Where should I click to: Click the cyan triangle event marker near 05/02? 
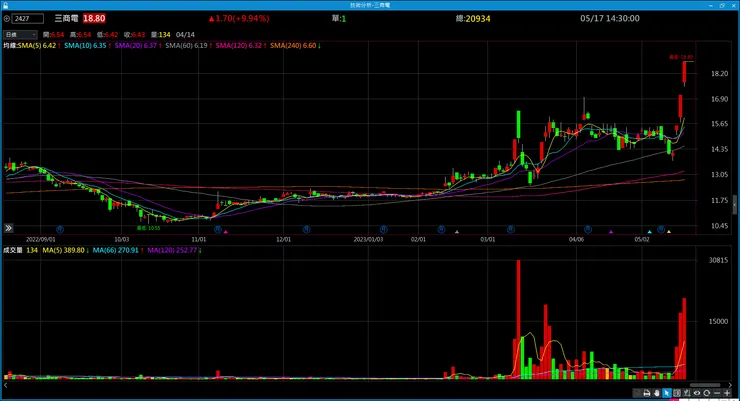[x=649, y=232]
